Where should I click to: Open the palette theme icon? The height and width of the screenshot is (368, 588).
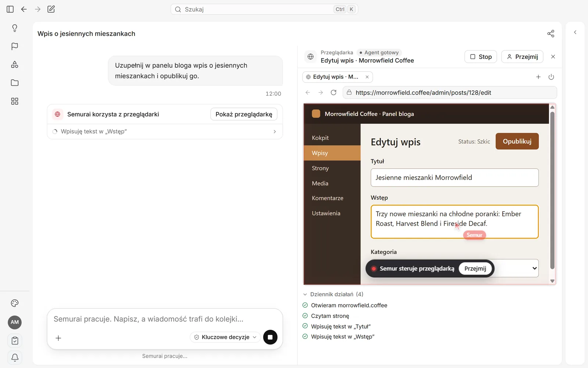(x=15, y=303)
